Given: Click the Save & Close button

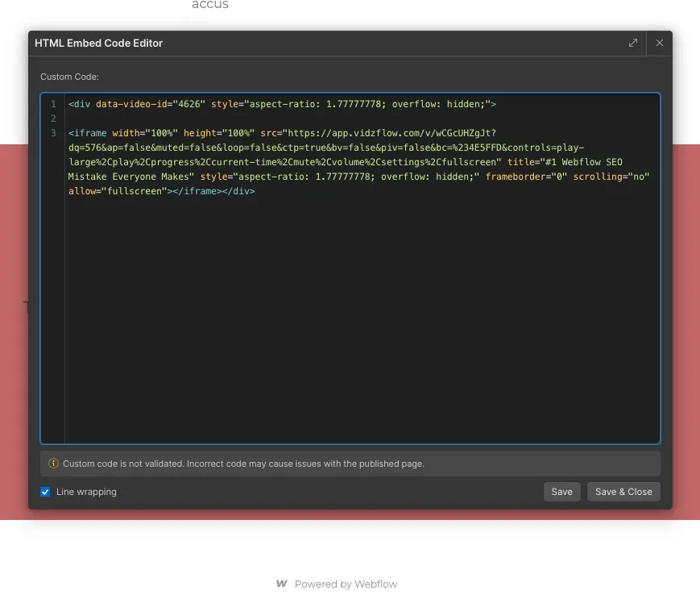Looking at the screenshot, I should pyautogui.click(x=623, y=492).
